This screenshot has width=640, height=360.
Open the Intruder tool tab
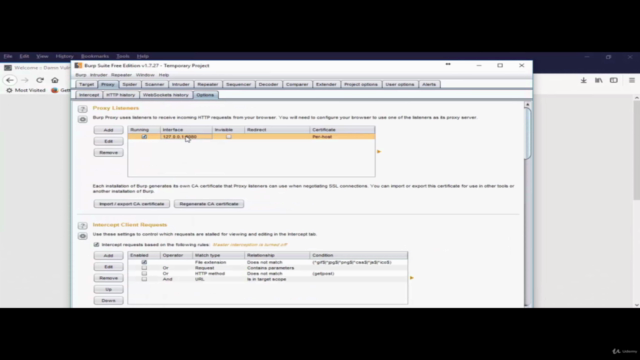(x=180, y=84)
